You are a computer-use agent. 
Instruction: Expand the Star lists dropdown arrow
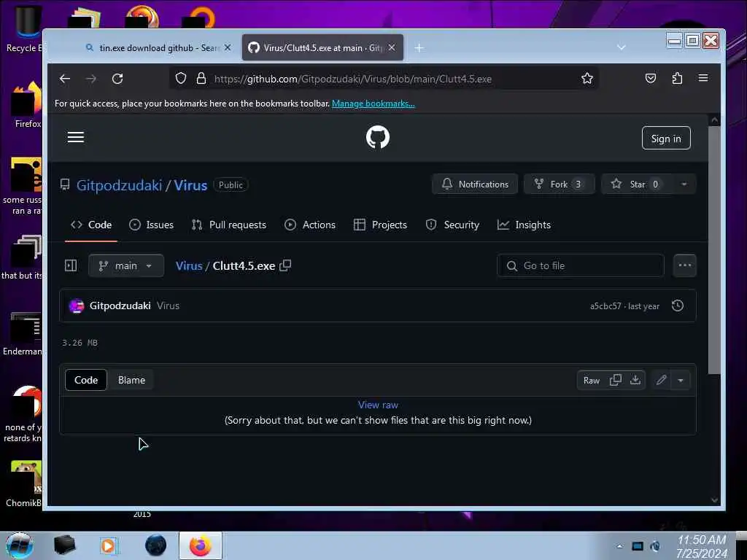684,184
